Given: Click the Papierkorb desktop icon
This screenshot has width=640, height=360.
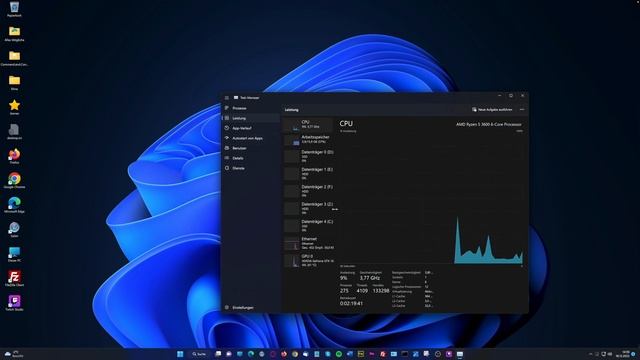Looking at the screenshot, I should pyautogui.click(x=14, y=9).
